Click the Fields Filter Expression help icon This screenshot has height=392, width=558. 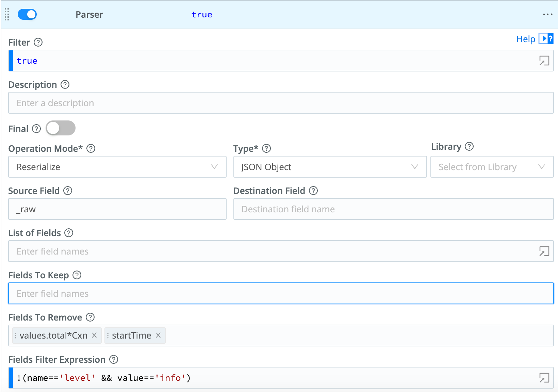click(x=113, y=359)
